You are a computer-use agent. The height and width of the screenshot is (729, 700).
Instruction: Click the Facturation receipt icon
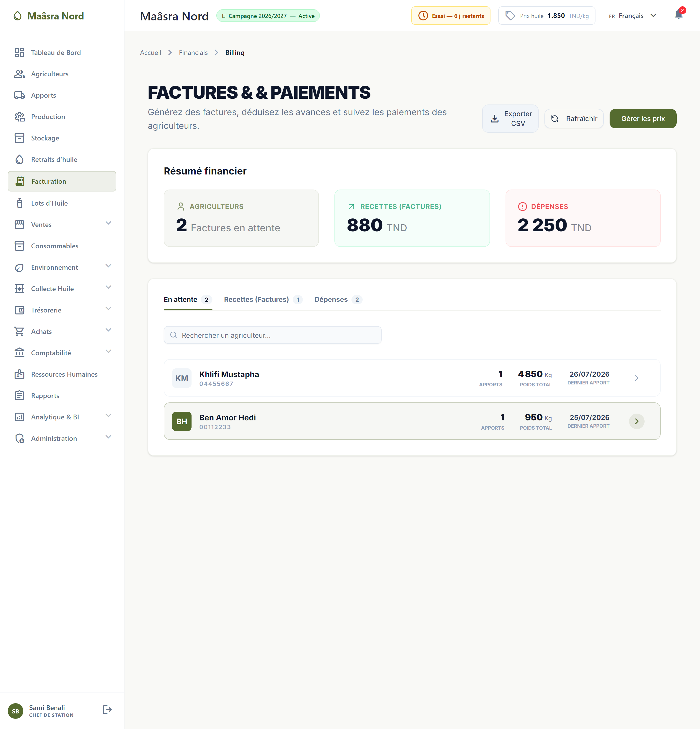20,181
